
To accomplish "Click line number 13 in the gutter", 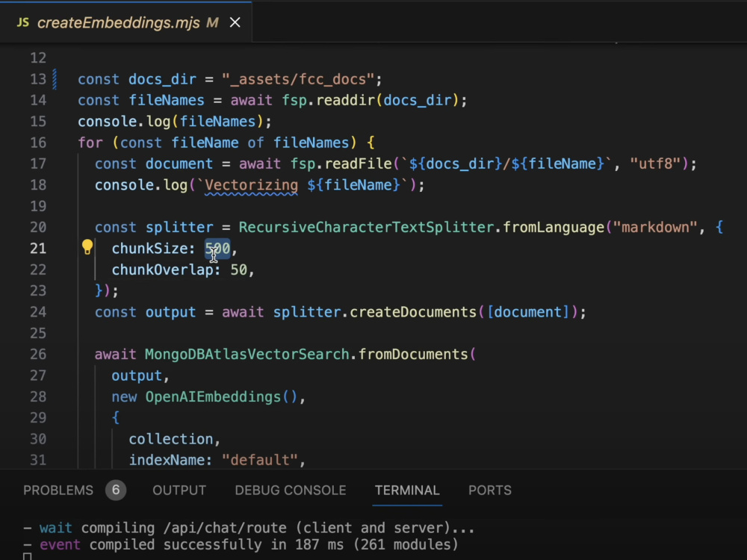I will tap(38, 79).
